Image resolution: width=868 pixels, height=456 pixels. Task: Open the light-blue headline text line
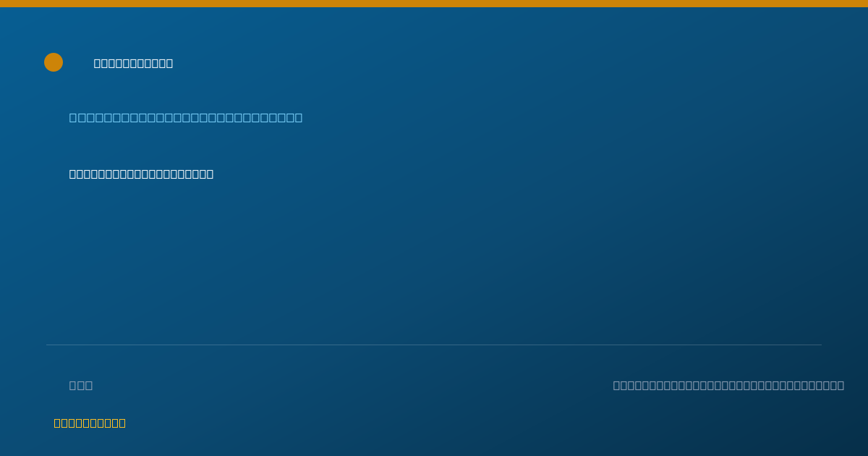[x=186, y=117]
